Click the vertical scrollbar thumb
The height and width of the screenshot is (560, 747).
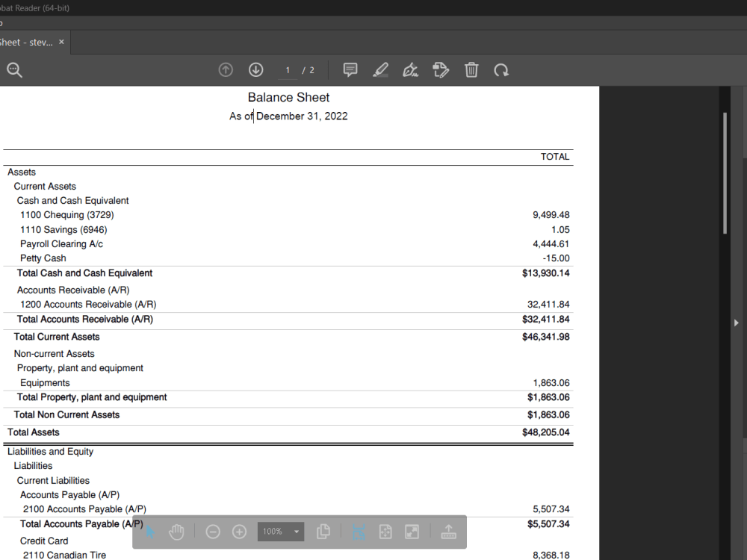pyautogui.click(x=725, y=173)
